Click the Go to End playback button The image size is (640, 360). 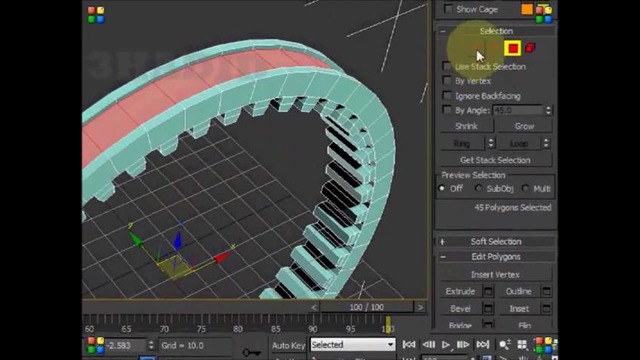pyautogui.click(x=482, y=344)
